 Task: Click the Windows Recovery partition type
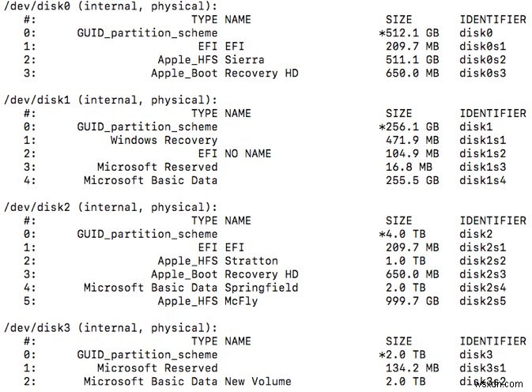tap(164, 139)
